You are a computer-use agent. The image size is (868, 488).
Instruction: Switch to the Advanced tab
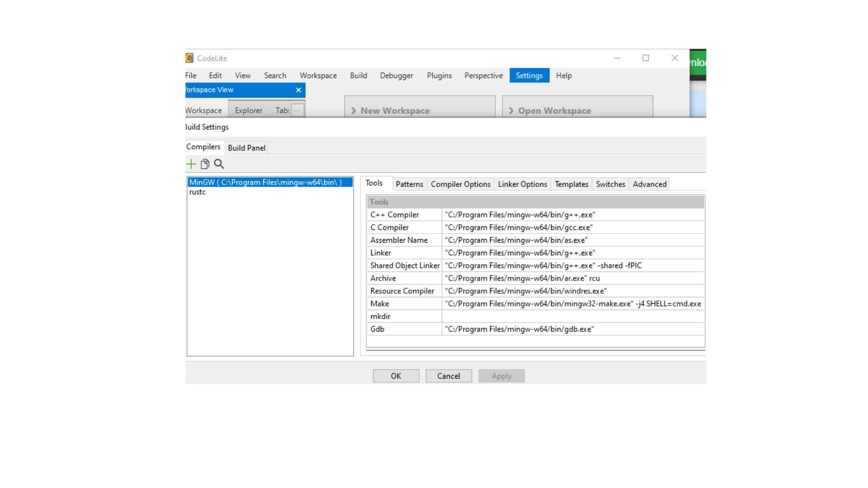pos(649,184)
